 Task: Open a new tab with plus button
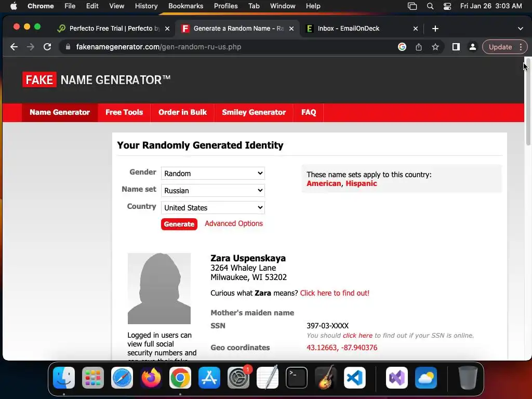tap(435, 29)
